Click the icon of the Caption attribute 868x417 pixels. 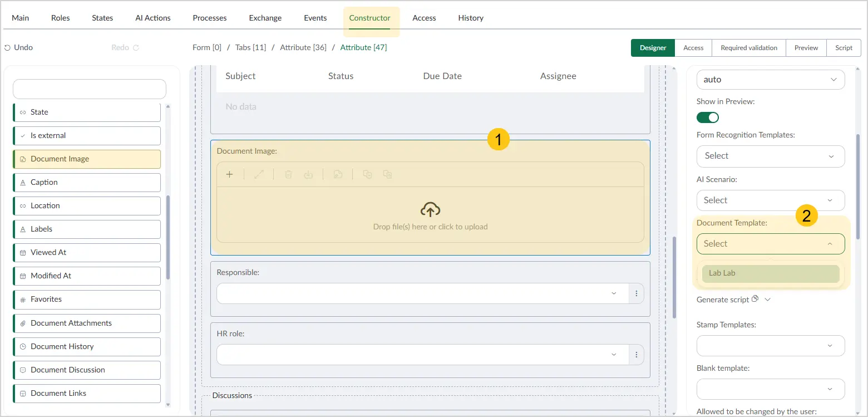click(23, 182)
